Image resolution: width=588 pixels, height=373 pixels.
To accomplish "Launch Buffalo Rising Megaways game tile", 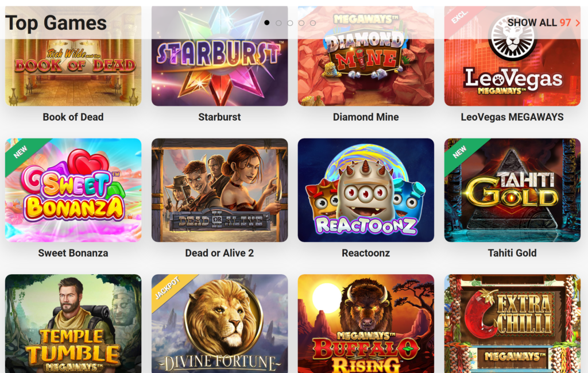I will (366, 324).
